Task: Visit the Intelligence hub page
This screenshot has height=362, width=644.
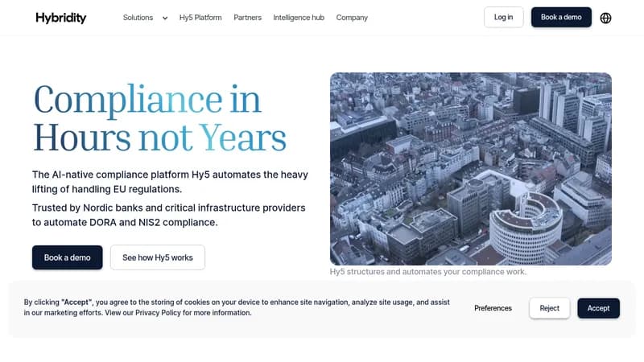Action: point(299,18)
